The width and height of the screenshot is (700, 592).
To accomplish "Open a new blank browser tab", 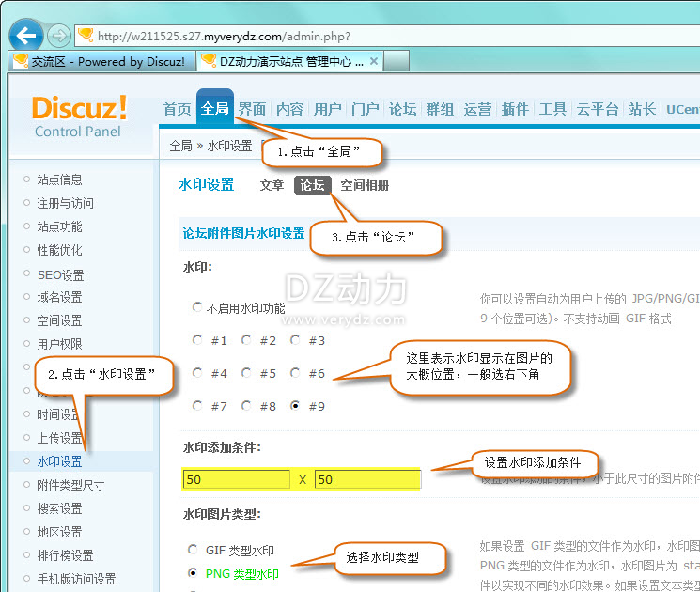I will pos(397,61).
